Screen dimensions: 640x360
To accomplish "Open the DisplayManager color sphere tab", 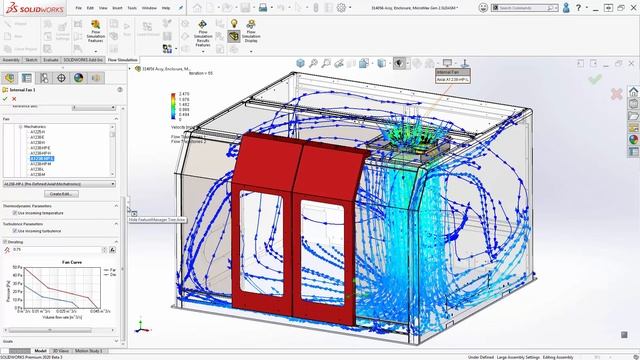I will (78, 78).
